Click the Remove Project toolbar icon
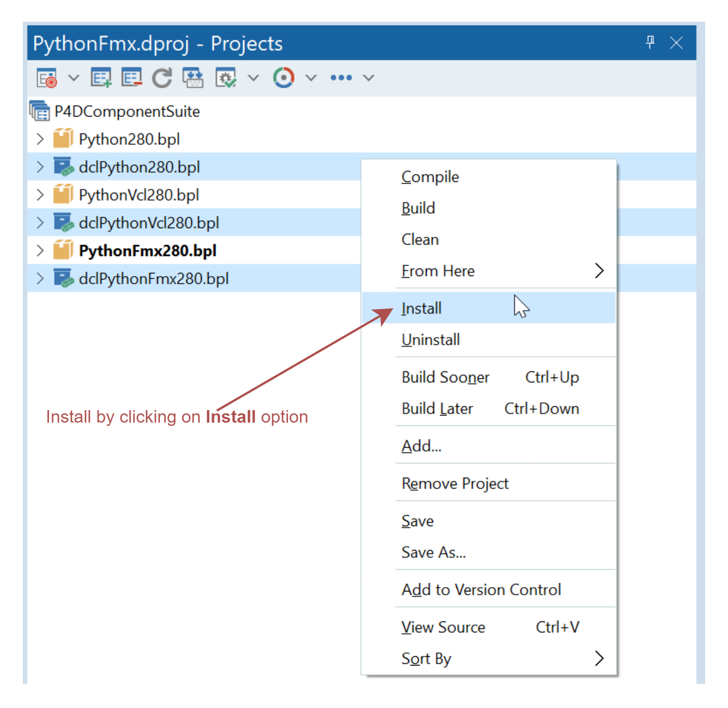 (132, 78)
